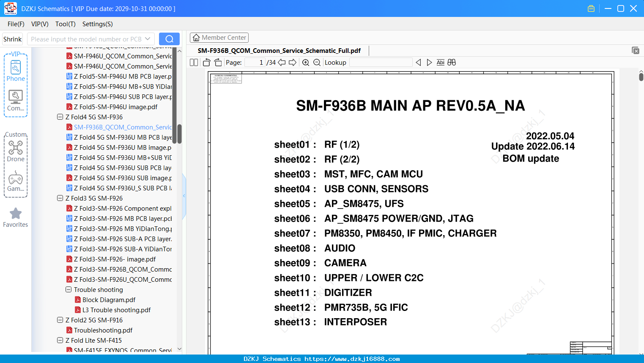This screenshot has width=644, height=363.
Task: Open the Settings(S) menu
Action: pyautogui.click(x=98, y=24)
